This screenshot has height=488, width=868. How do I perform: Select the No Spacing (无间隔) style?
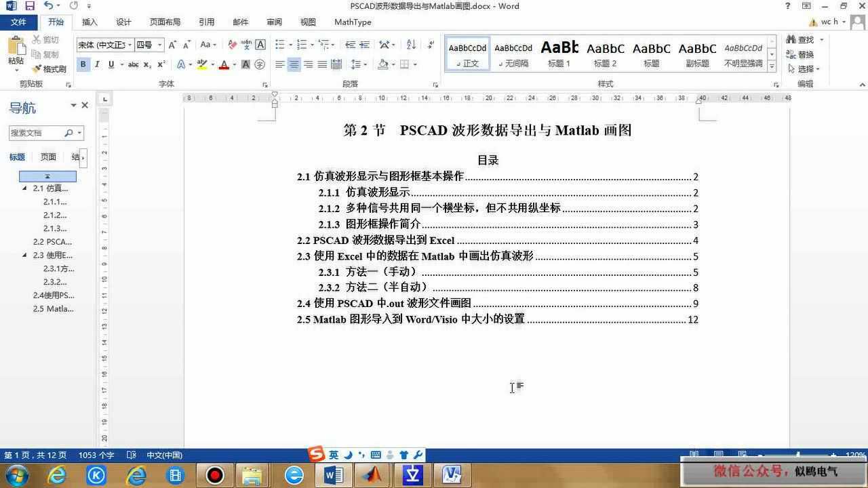click(x=513, y=54)
